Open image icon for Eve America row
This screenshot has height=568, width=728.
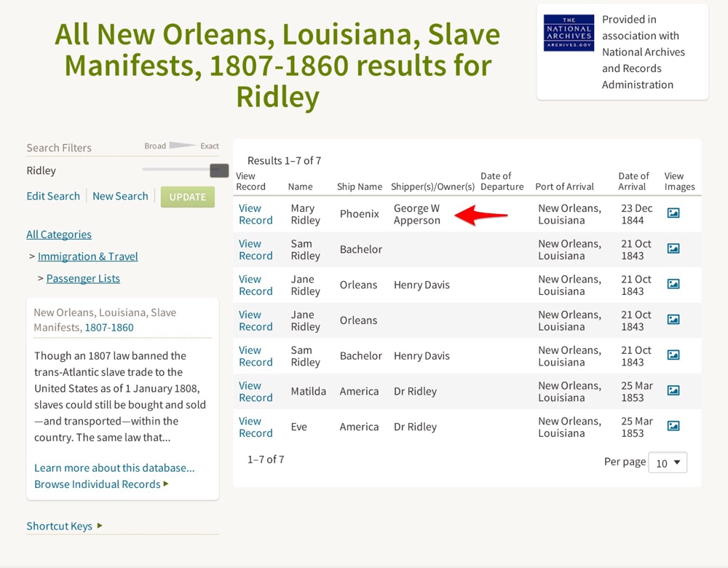pos(673,426)
